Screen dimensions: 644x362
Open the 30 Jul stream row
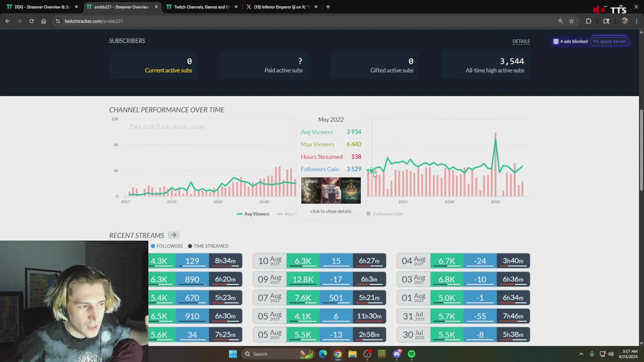coord(463,334)
